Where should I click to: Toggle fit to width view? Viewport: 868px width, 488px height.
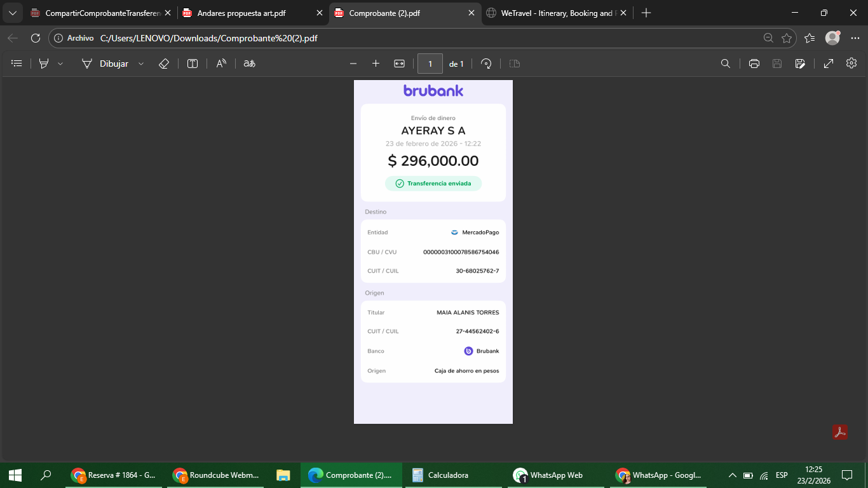click(399, 64)
